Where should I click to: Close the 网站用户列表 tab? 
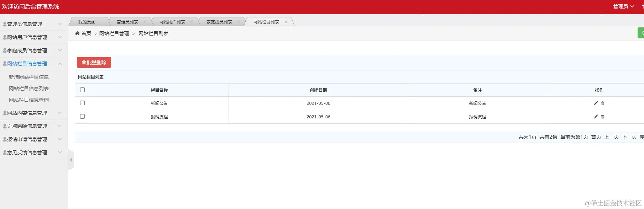click(192, 22)
